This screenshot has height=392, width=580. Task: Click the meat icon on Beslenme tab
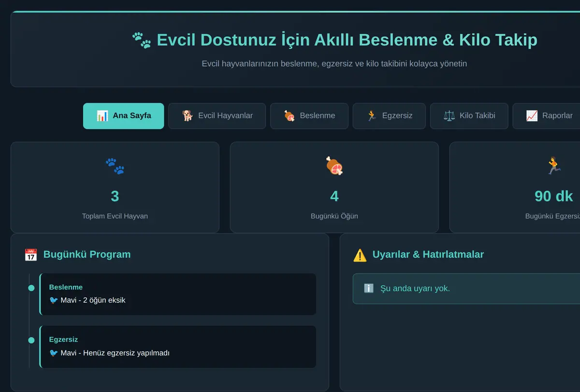[289, 116]
